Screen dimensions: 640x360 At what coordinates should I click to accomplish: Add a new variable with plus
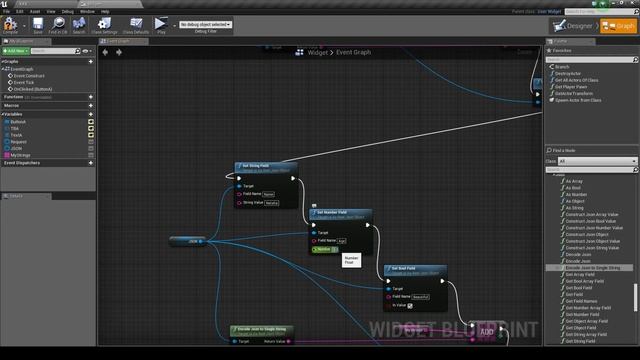tap(91, 114)
